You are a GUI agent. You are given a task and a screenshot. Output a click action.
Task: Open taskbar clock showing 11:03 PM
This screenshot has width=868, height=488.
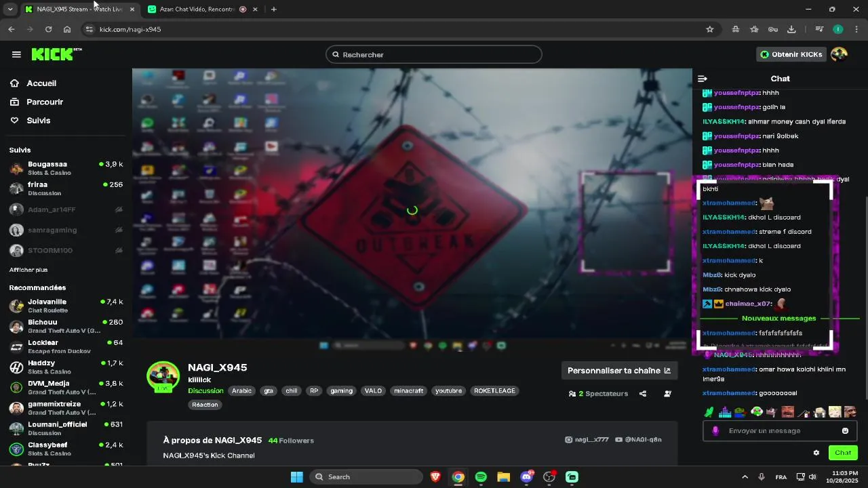[x=841, y=477]
